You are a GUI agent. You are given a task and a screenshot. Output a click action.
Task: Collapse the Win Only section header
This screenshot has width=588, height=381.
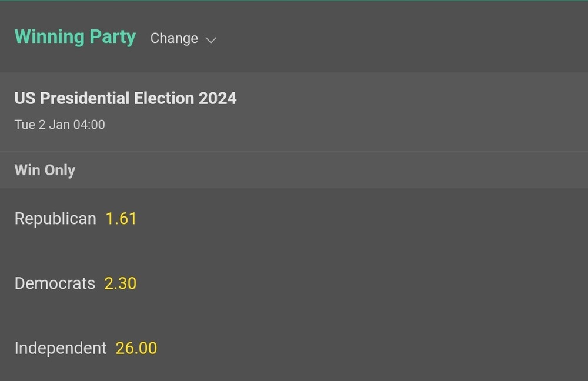[x=45, y=170]
